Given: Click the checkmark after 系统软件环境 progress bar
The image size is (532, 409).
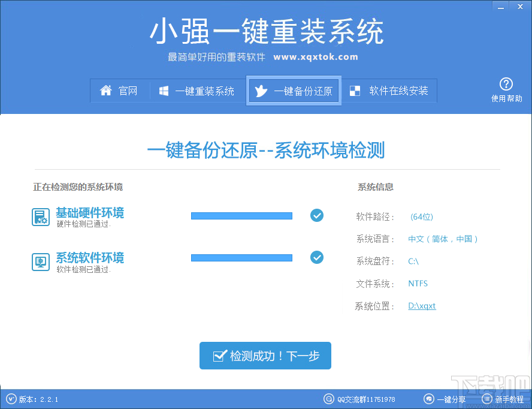Looking at the screenshot, I should (316, 257).
